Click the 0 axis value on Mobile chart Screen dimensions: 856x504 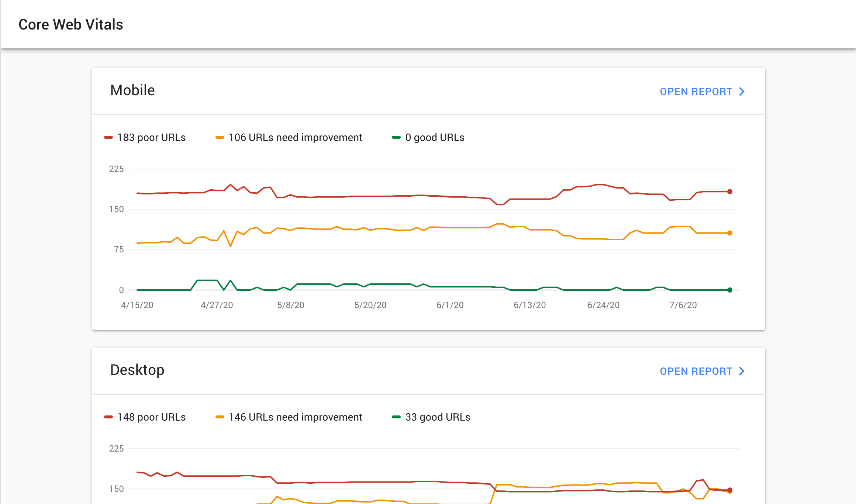[121, 290]
